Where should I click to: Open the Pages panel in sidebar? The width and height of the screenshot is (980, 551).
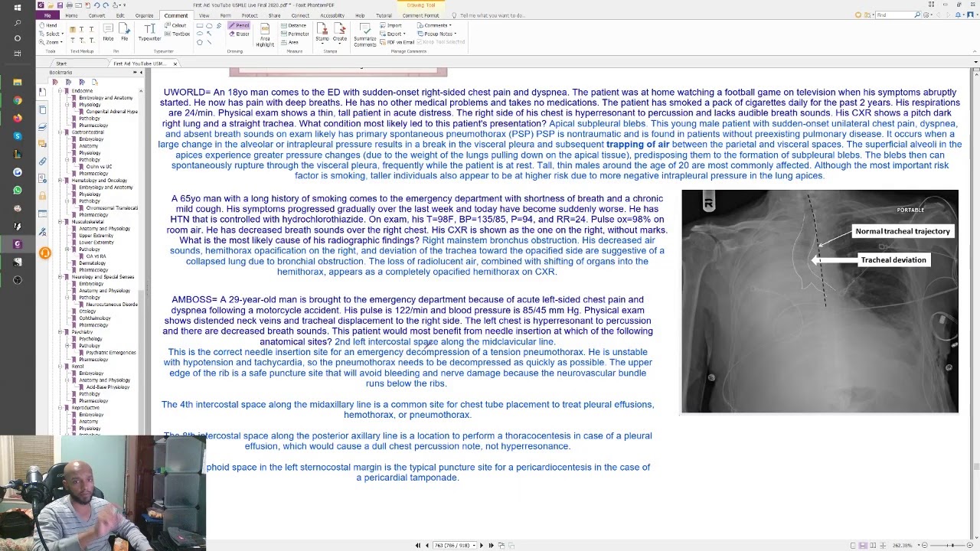pos(43,109)
